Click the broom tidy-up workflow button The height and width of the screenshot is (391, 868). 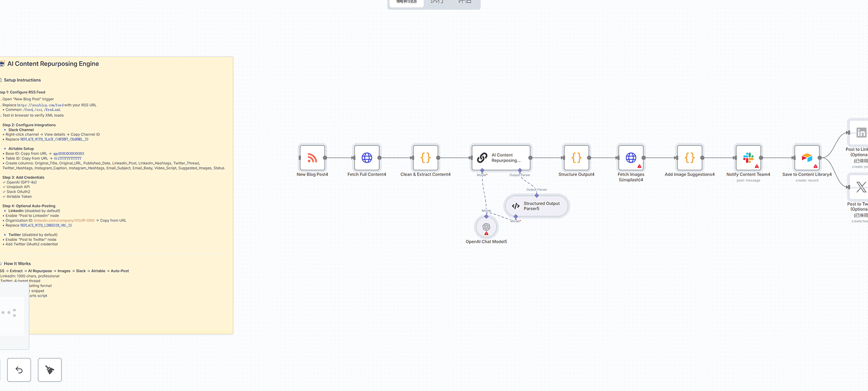coord(50,370)
